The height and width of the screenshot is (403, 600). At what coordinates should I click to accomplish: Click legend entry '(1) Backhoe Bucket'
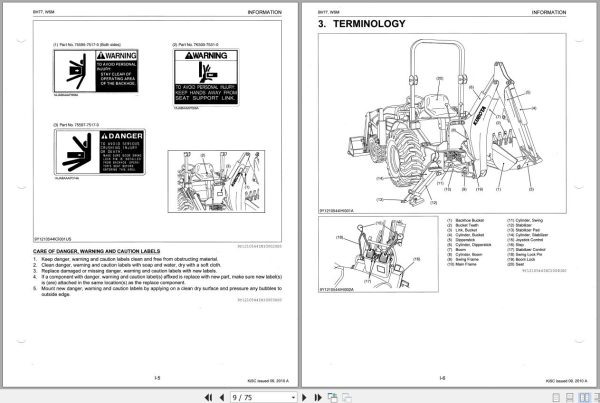465,220
